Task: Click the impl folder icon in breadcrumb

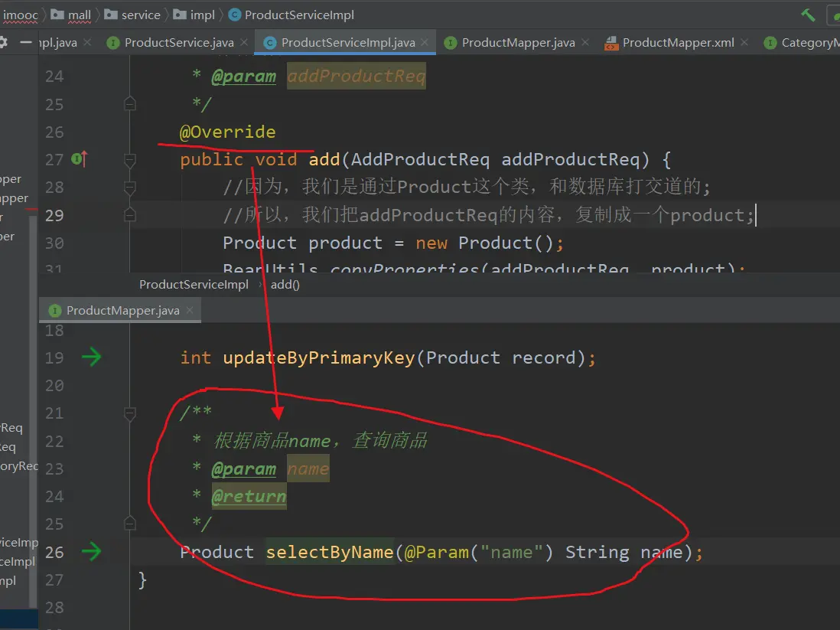Action: 179,15
